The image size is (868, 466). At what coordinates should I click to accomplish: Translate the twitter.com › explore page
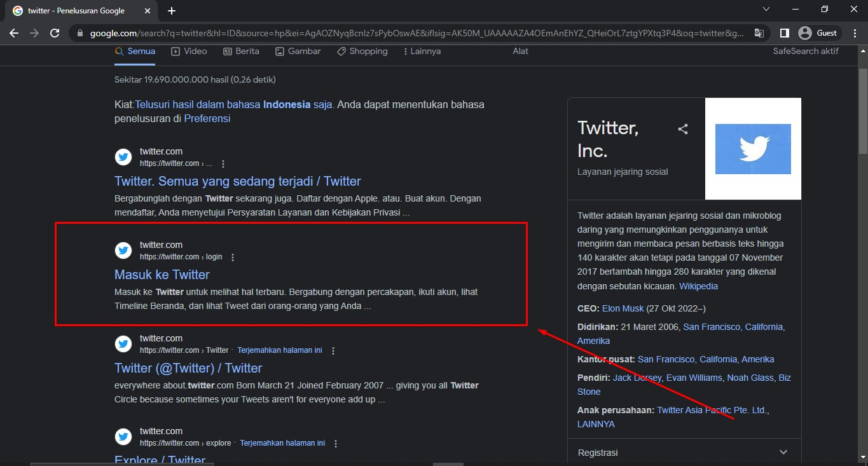pyautogui.click(x=282, y=443)
